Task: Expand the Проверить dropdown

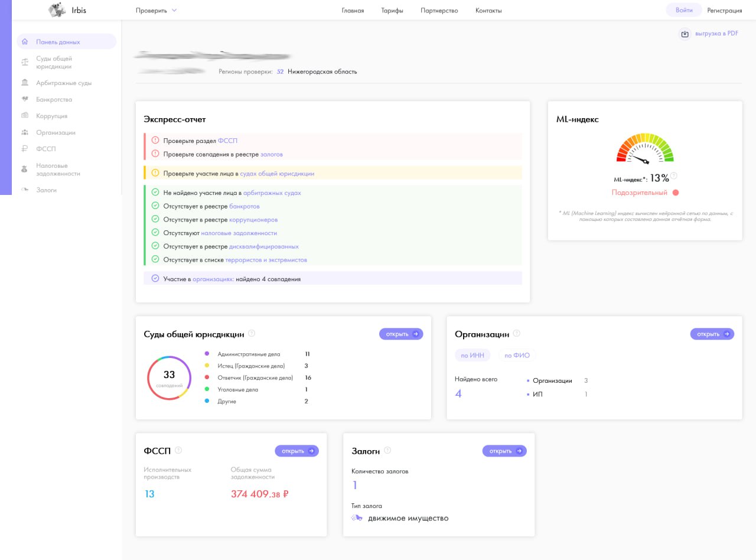Action: (156, 10)
